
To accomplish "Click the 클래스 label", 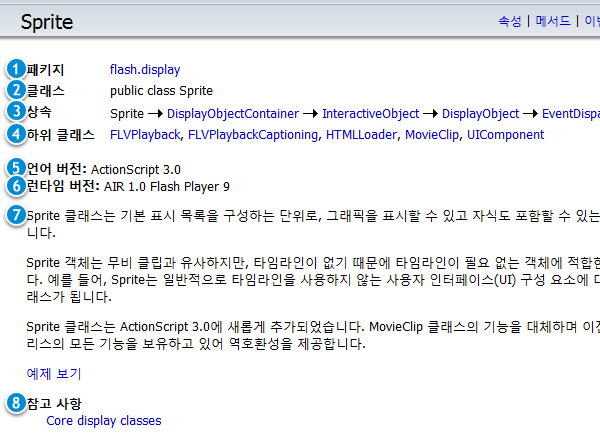I will (x=45, y=91).
